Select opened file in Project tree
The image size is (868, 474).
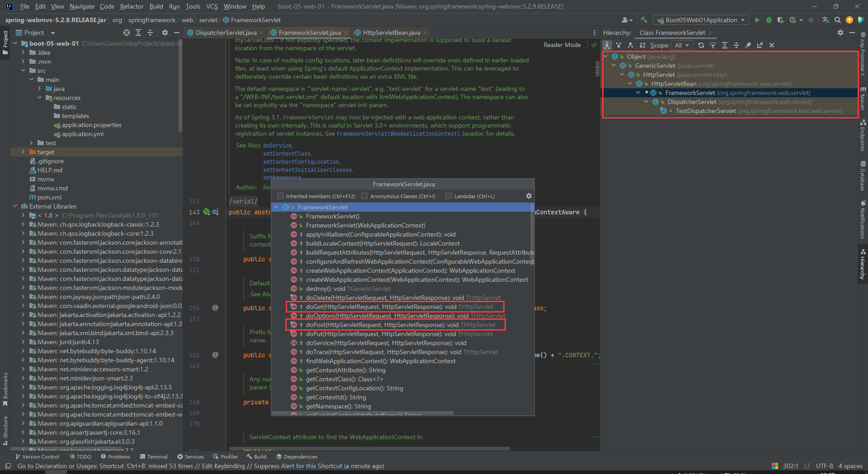click(127, 33)
